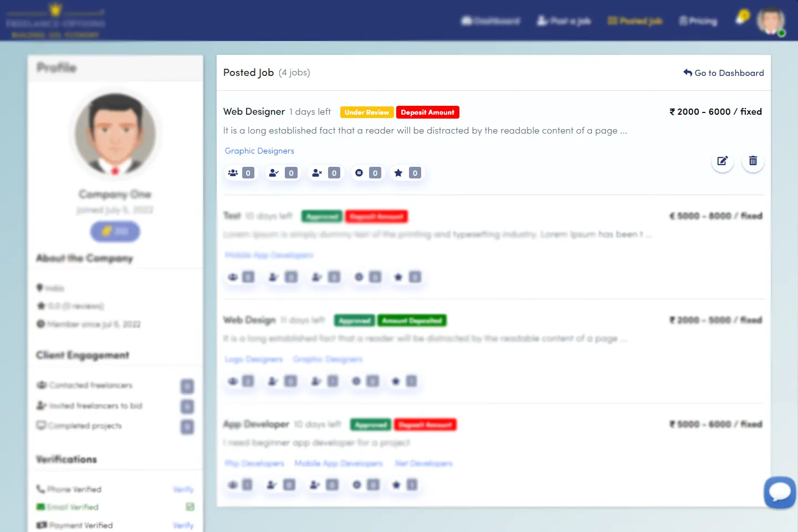This screenshot has width=798, height=532.
Task: Click the user-check icon on Web Designer job
Action: [274, 173]
